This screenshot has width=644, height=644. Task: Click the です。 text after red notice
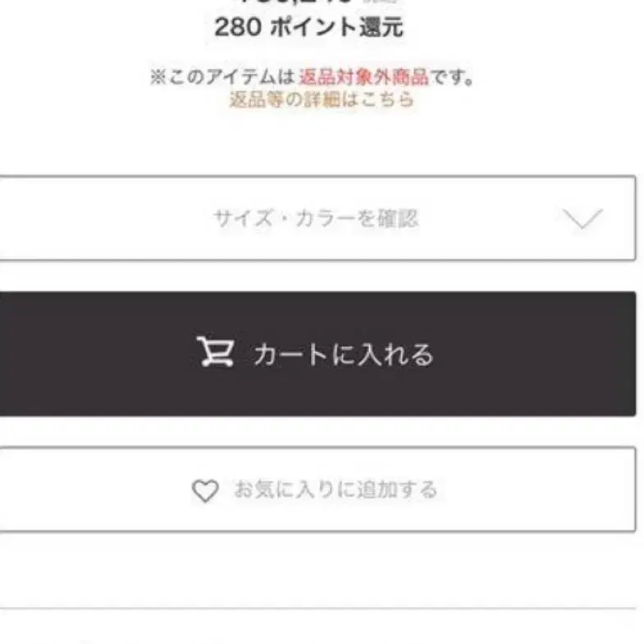[x=452, y=77]
